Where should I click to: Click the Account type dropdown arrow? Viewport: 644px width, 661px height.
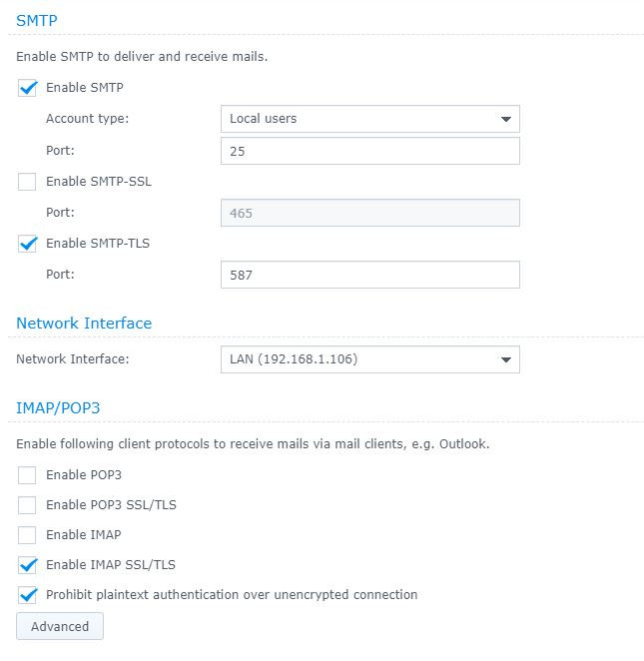coord(505,119)
